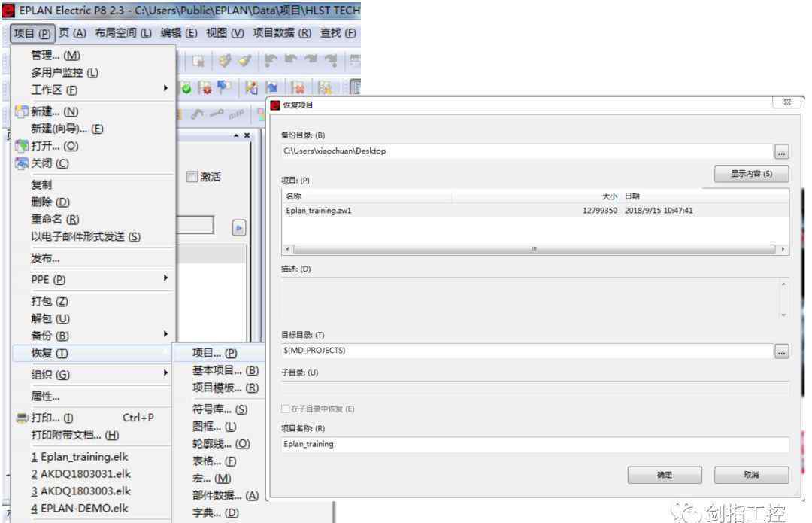The width and height of the screenshot is (812, 523).
Task: Click the pencil-on-page toolbar icon
Action: (x=251, y=87)
